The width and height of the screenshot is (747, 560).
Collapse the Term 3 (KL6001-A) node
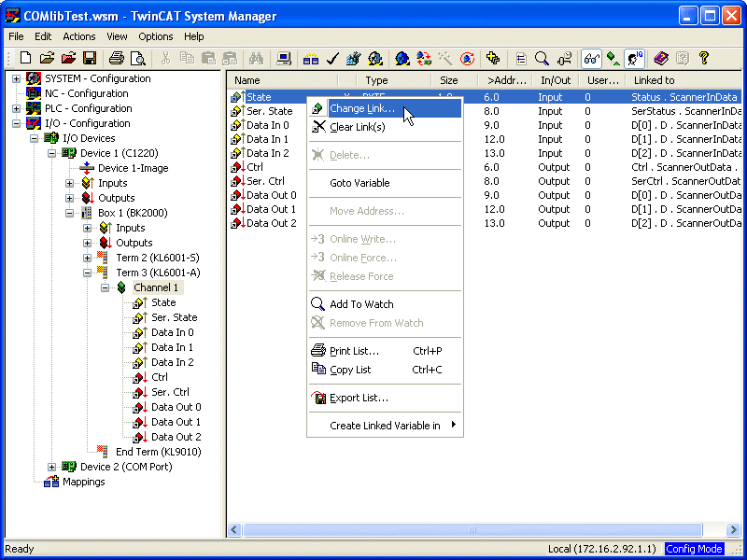point(87,273)
